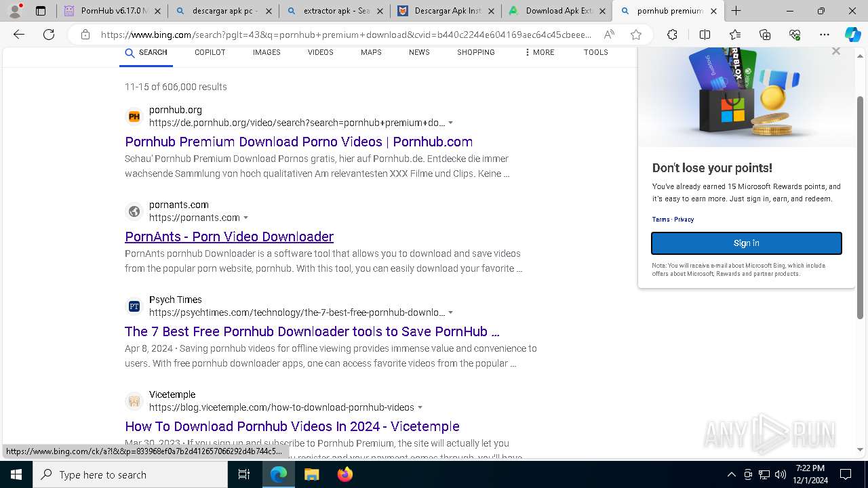
Task: Open the TOOLS search options
Action: point(596,52)
